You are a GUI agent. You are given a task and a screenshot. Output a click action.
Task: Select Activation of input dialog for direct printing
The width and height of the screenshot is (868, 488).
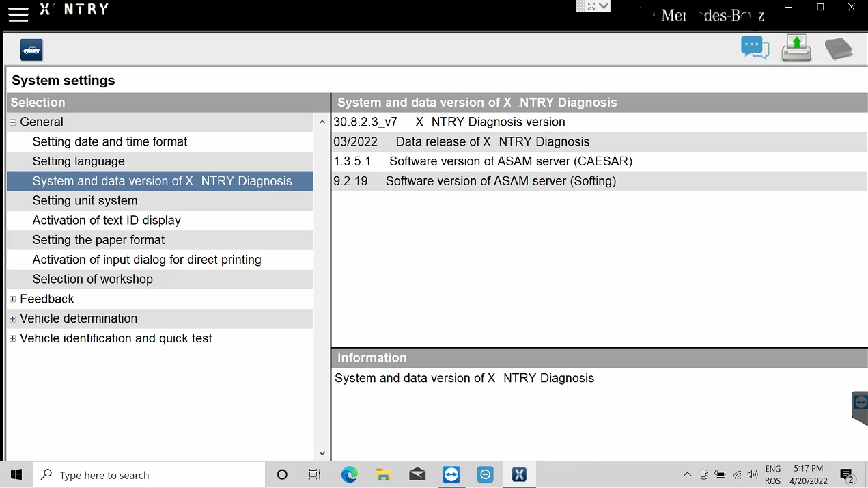tap(160, 260)
